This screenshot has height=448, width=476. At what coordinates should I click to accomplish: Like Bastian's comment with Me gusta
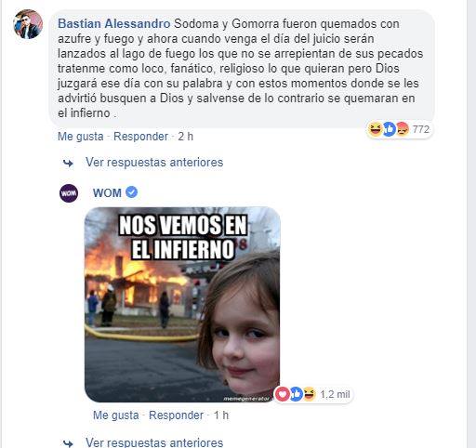pos(81,137)
